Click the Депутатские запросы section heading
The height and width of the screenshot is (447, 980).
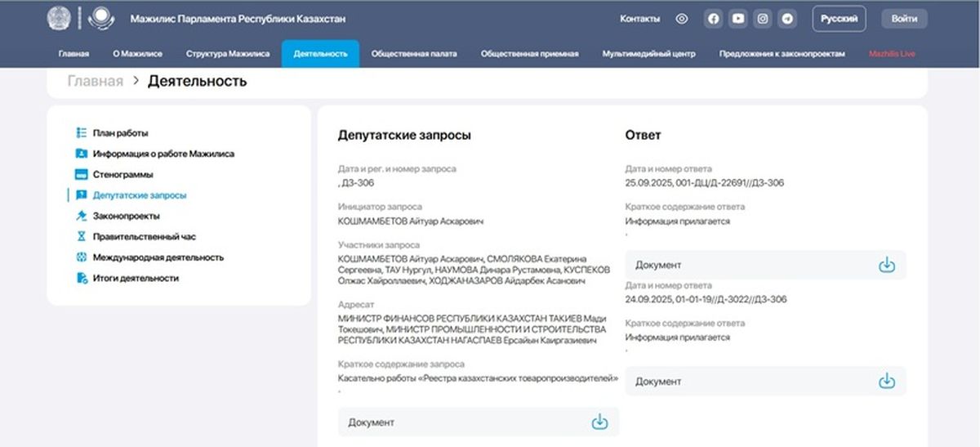404,135
